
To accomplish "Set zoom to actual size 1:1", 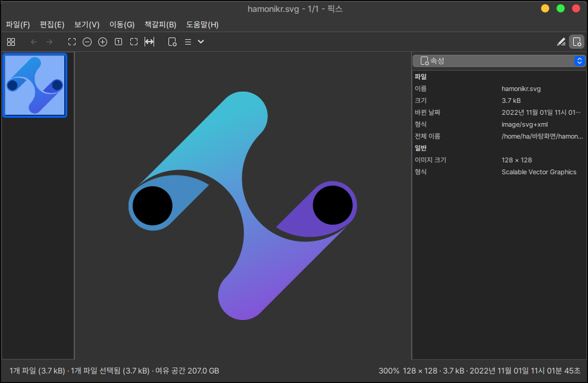I will [118, 42].
